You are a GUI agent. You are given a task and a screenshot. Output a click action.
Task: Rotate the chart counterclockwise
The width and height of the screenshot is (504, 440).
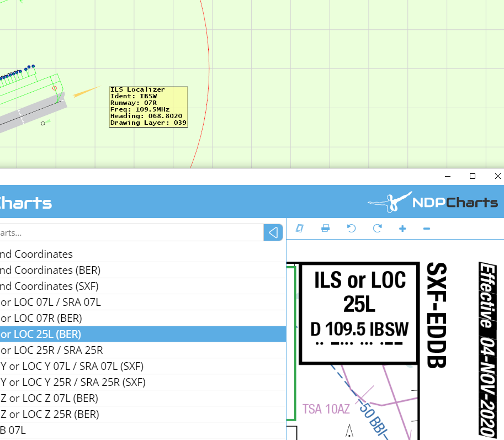352,229
